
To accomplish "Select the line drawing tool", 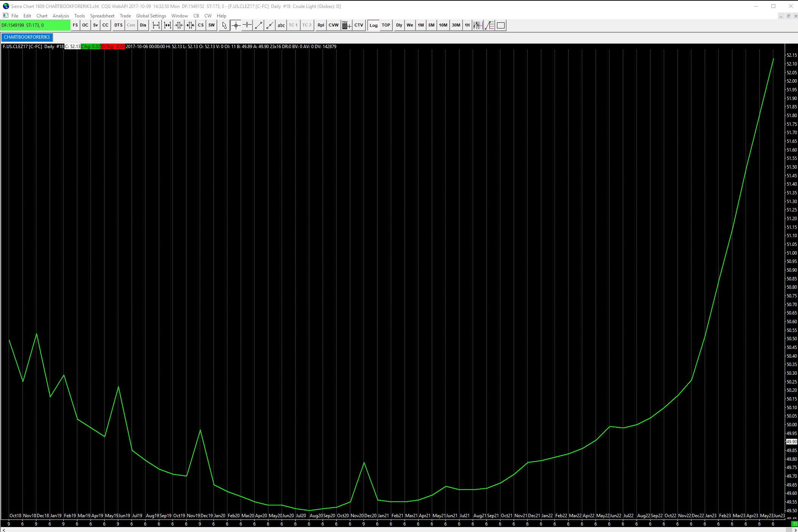I will tap(259, 25).
